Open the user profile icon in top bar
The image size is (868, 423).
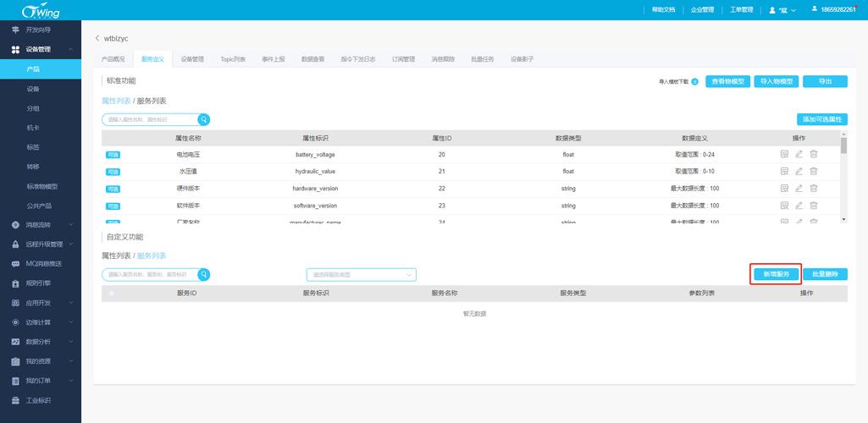click(x=772, y=10)
